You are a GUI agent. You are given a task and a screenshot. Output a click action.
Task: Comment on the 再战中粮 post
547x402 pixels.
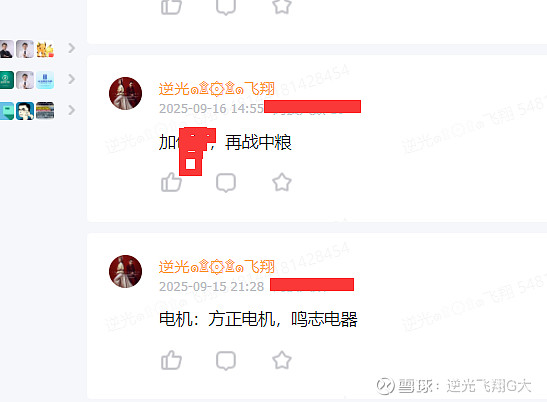point(226,183)
